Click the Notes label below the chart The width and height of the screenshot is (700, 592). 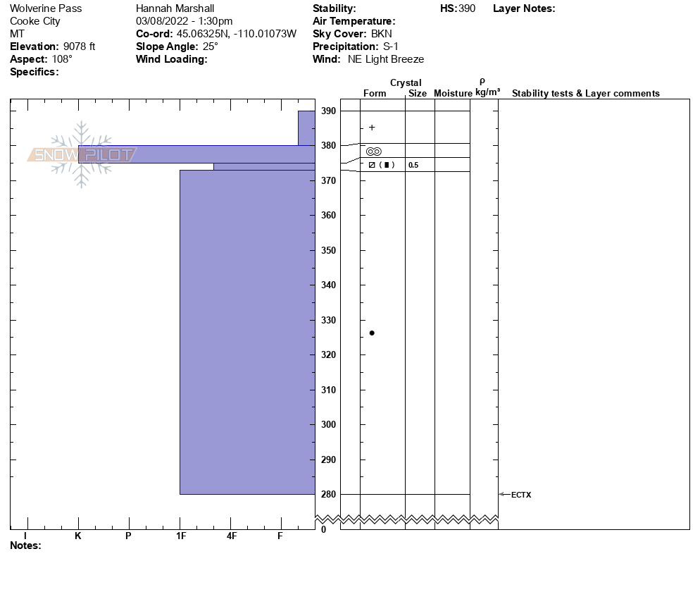pyautogui.click(x=25, y=545)
